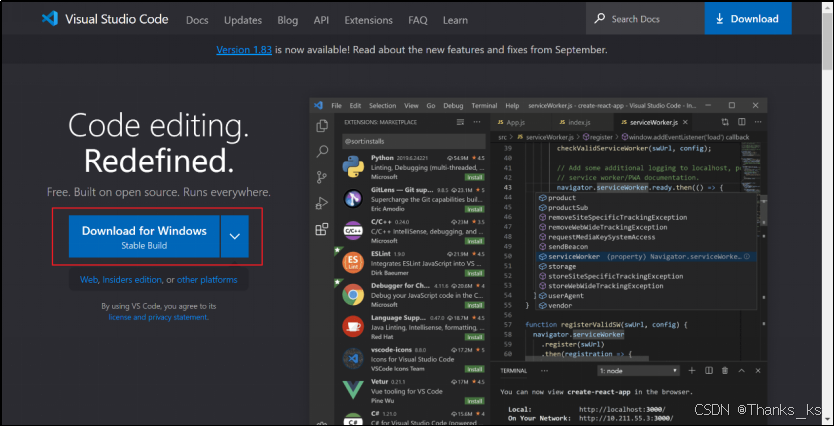
Task: Open the '1: node' terminal dropdown in the preview
Action: tap(638, 371)
